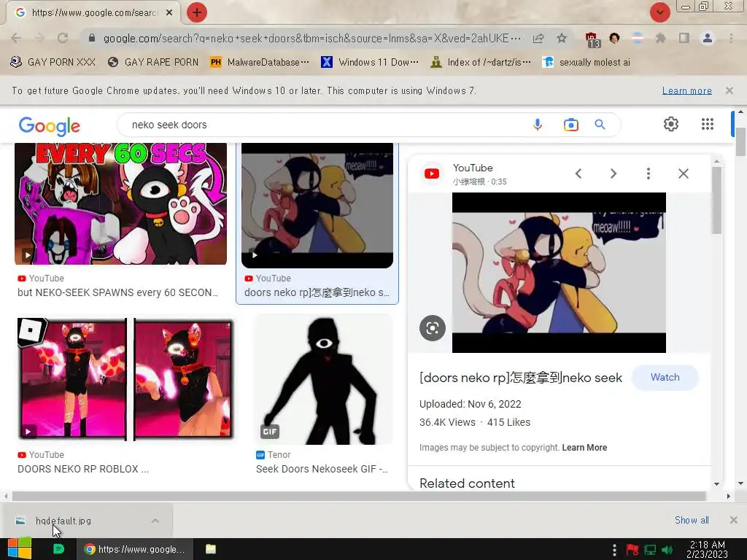This screenshot has width=747, height=560.
Task: Click the address bar URL
Action: [x=311, y=38]
